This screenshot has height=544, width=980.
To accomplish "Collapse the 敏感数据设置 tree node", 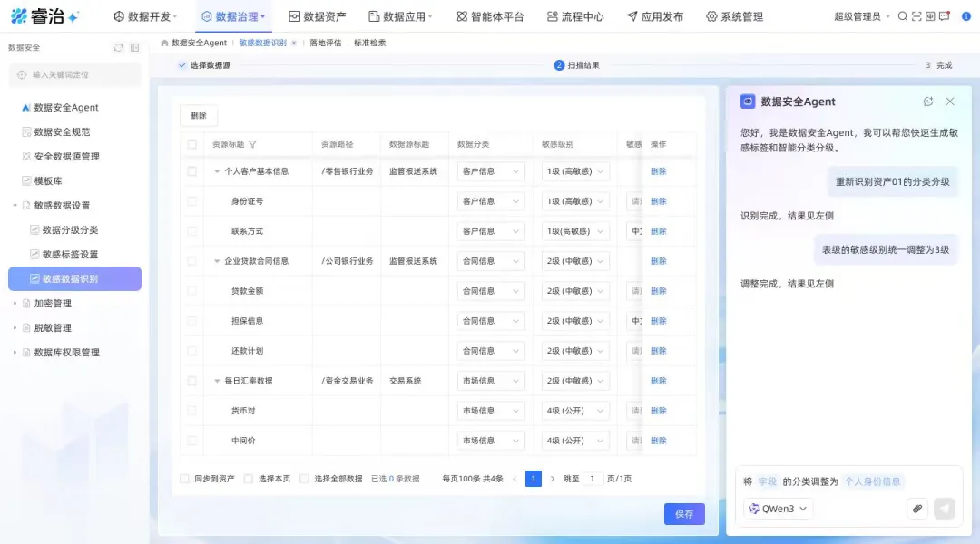I will point(15,205).
